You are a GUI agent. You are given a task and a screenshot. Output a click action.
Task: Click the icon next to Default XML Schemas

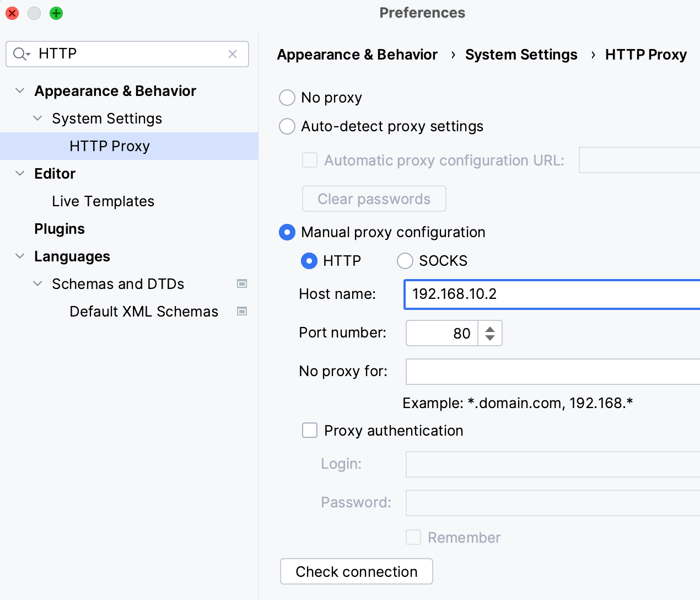pyautogui.click(x=242, y=311)
